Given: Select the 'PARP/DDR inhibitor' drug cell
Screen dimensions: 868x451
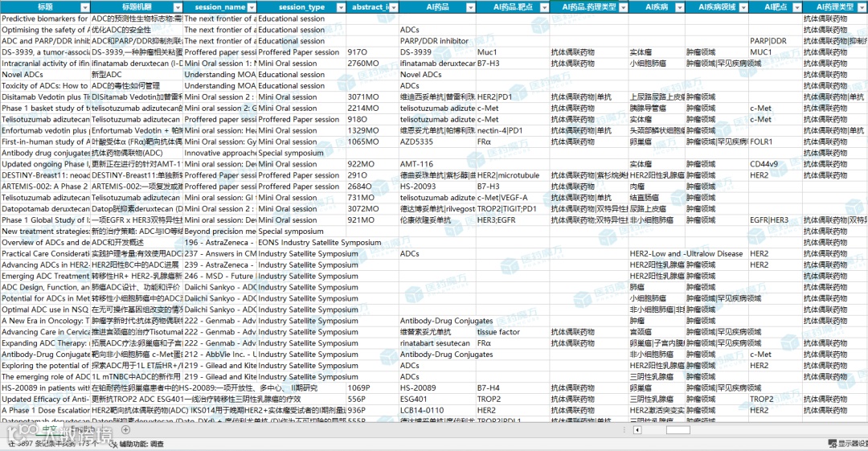Looking at the screenshot, I should coord(437,41).
